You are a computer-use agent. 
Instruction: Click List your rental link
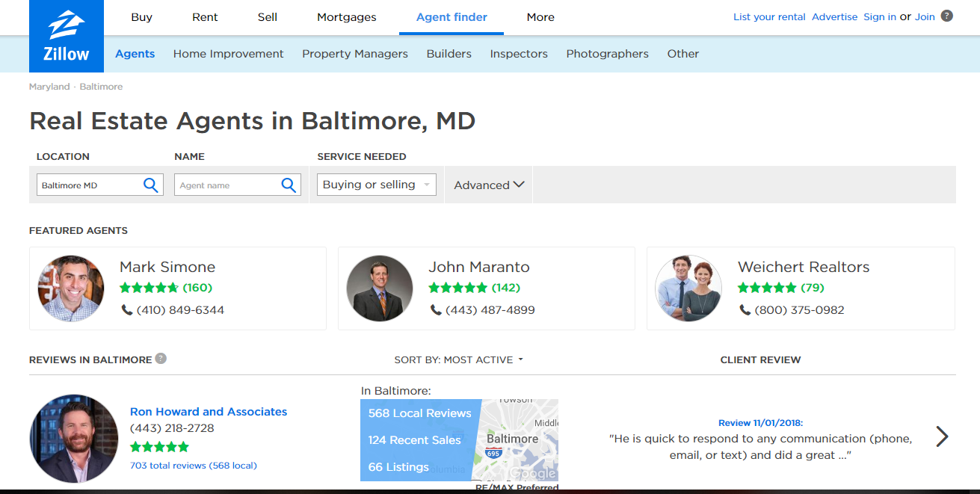pos(769,16)
